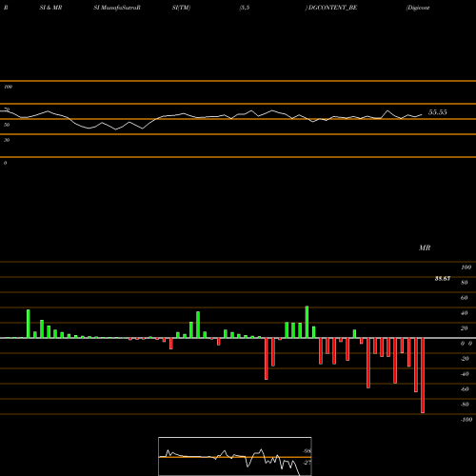Screen dimensions: 476x476
Task: Click the tallest red bar at the far right
Action: click(423, 375)
